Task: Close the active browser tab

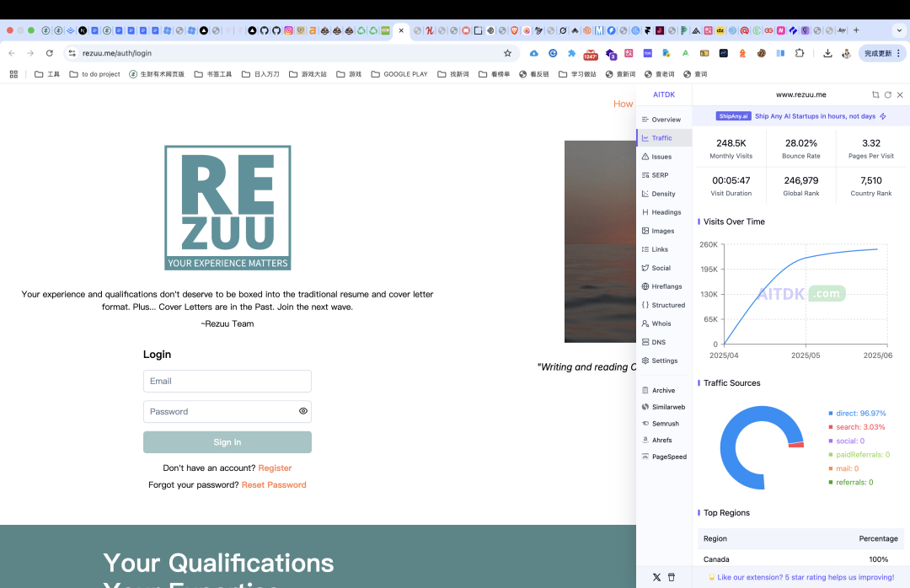Action: [x=401, y=30]
